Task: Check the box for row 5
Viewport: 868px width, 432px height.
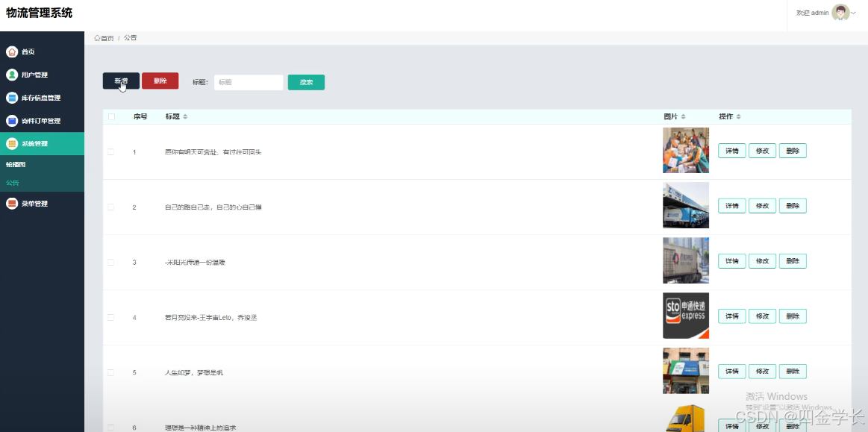Action: pyautogui.click(x=110, y=372)
